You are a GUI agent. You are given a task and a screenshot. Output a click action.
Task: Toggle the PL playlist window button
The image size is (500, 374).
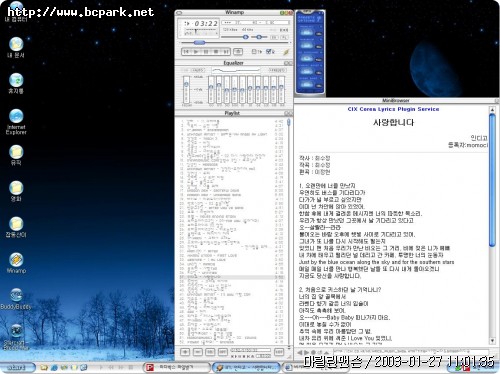point(284,37)
